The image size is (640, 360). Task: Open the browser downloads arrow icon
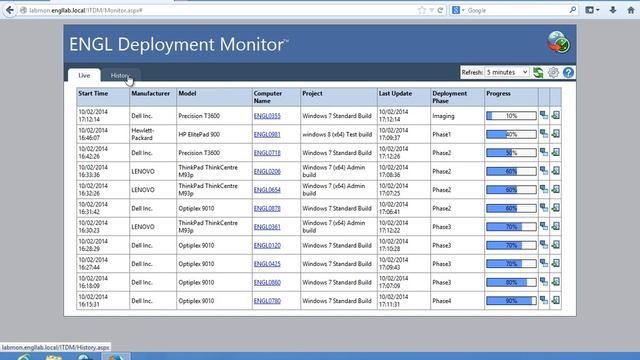tap(613, 10)
